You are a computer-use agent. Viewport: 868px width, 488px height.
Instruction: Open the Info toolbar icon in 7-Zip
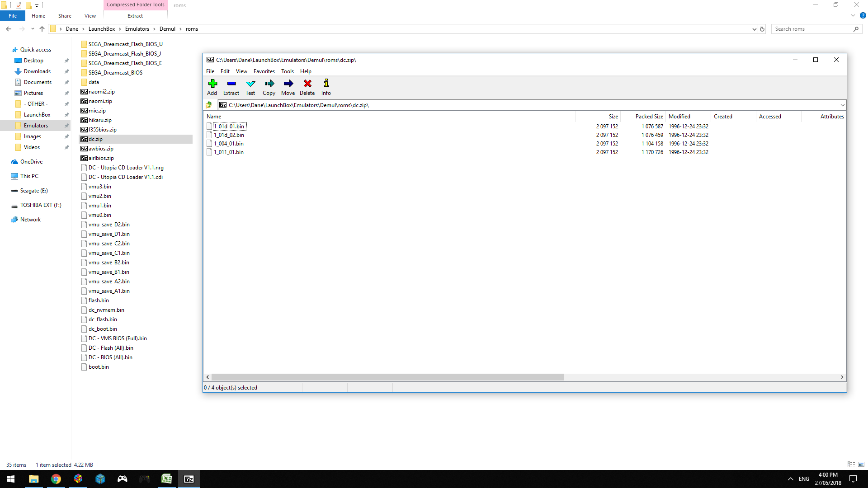[326, 87]
